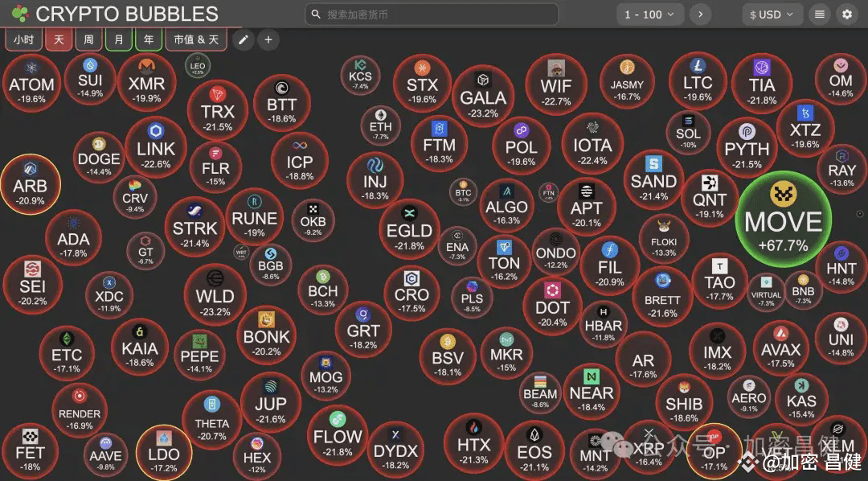Click the XTZ coin logo icon
Screen dimensions: 868x481
coord(805,113)
